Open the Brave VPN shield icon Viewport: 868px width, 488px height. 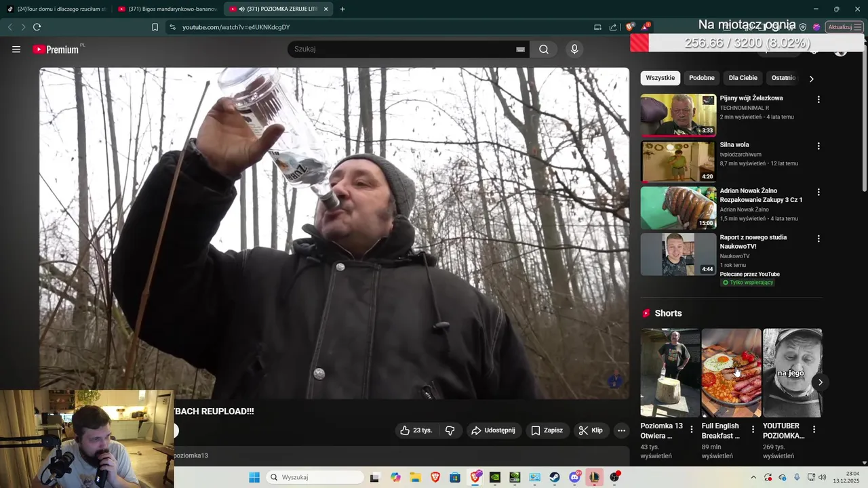point(803,27)
